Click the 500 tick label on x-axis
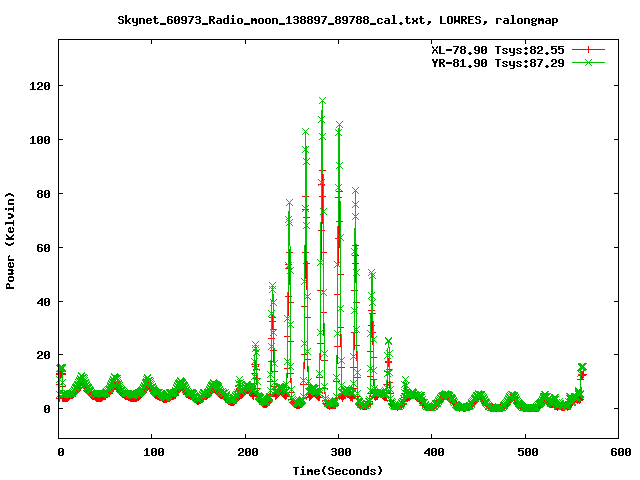Screen dimensions: 640x480 pos(525,453)
